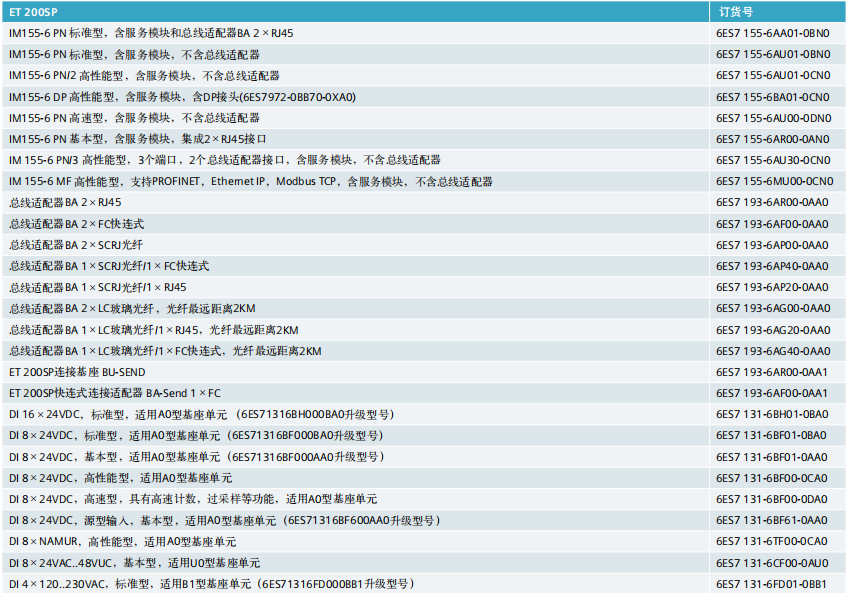
Task: Select order number 6ES7 155-6AU01-0CN0
Action: 773,76
